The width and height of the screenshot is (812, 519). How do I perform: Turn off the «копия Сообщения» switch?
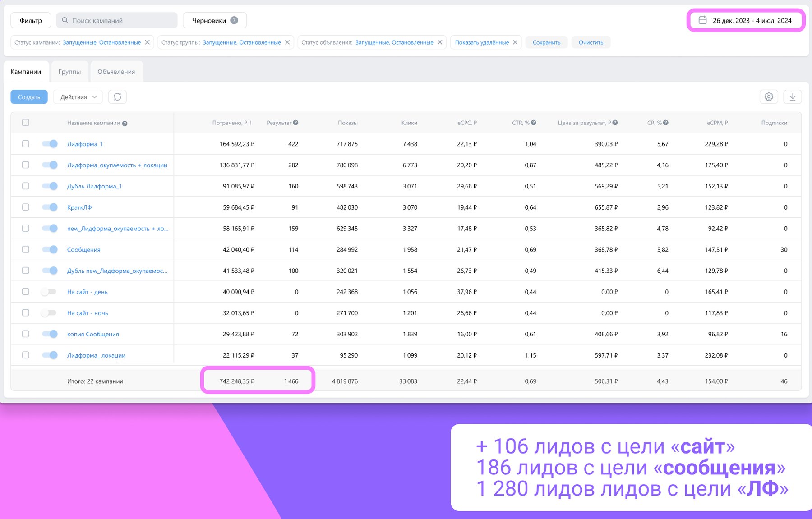[x=50, y=334]
